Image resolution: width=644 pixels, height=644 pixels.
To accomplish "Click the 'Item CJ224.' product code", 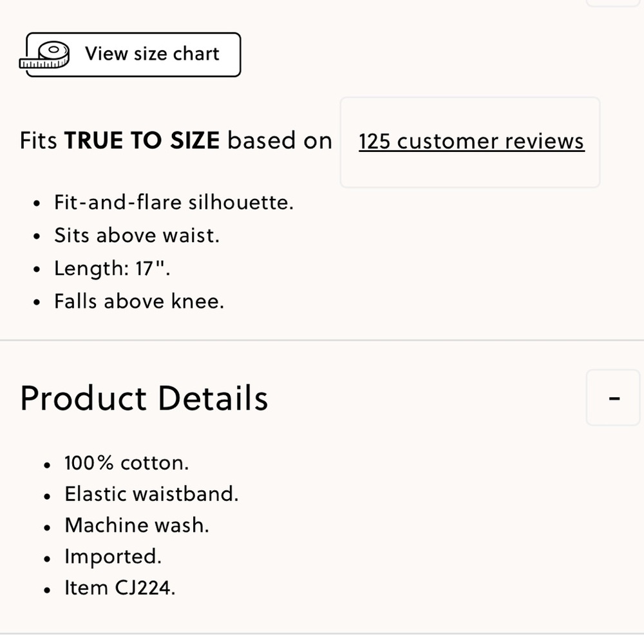I will 120,588.
